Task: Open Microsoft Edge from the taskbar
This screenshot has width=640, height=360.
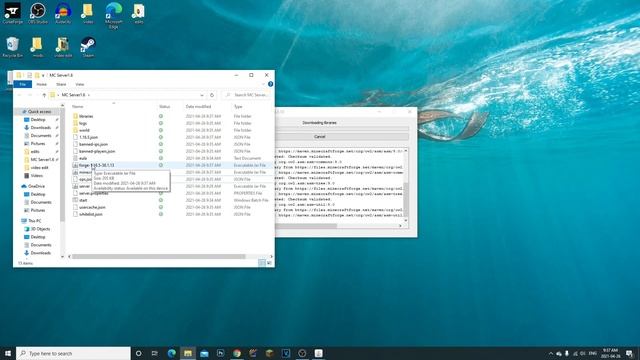Action: (171, 353)
